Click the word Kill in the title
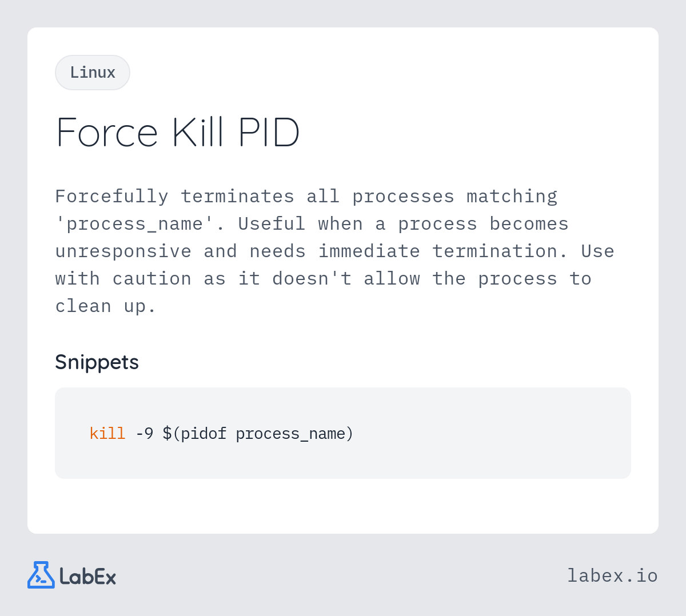Image resolution: width=686 pixels, height=616 pixels. pyautogui.click(x=198, y=133)
